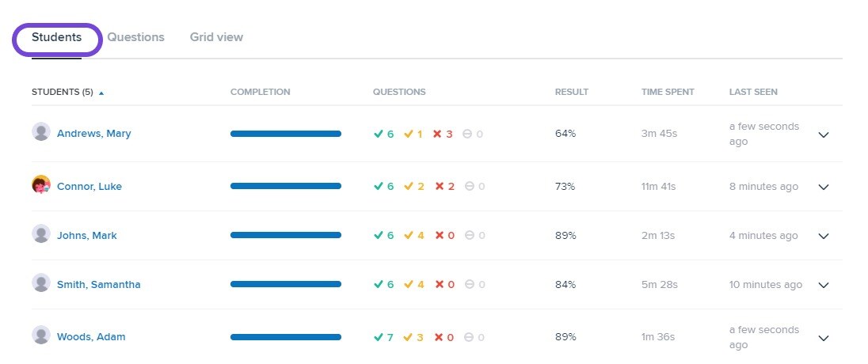This screenshot has height=364, width=868.
Task: Click the red X icon in Andrews' row
Action: click(x=437, y=134)
